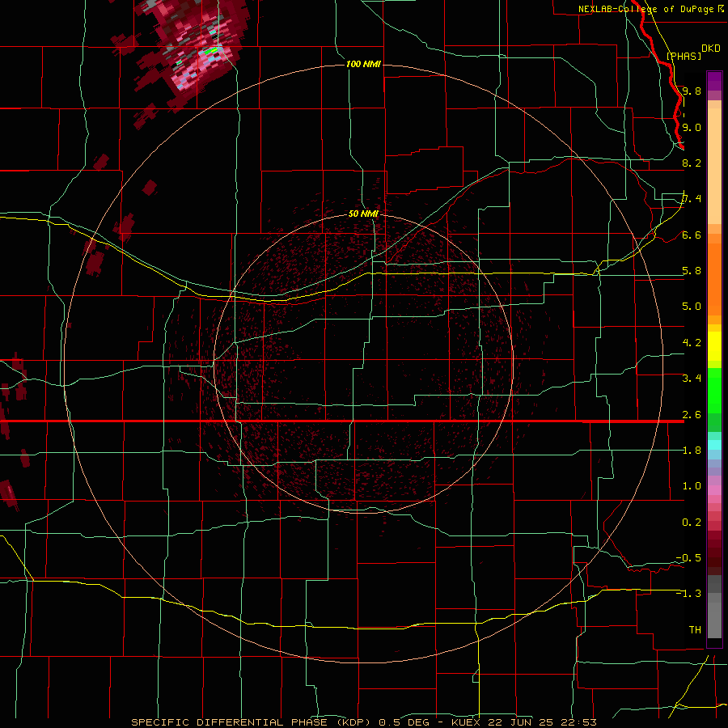Viewport: 728px width, 728px height.
Task: Pick the bright green color bar segment
Action: [x=714, y=391]
